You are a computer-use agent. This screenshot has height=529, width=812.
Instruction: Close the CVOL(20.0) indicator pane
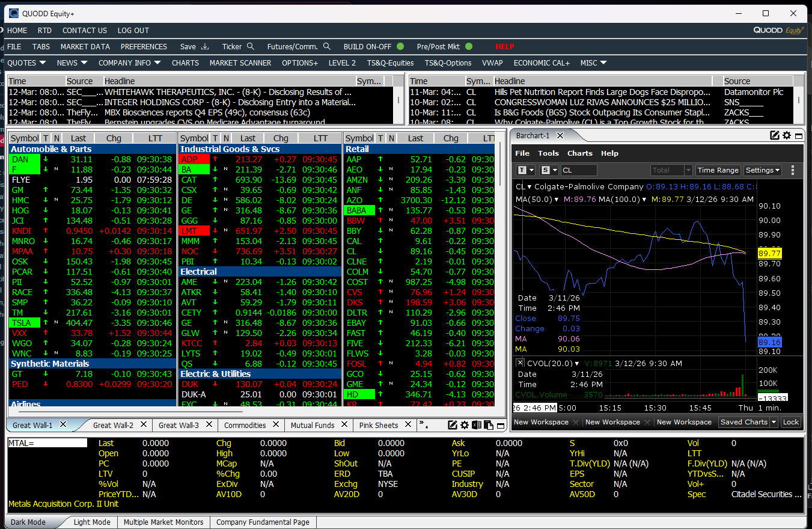[520, 363]
